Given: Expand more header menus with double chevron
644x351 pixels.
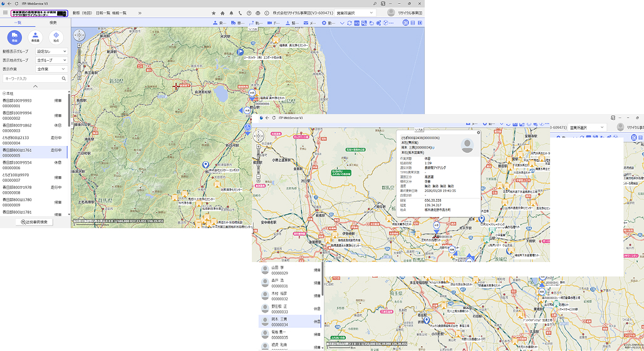Looking at the screenshot, I should (140, 13).
